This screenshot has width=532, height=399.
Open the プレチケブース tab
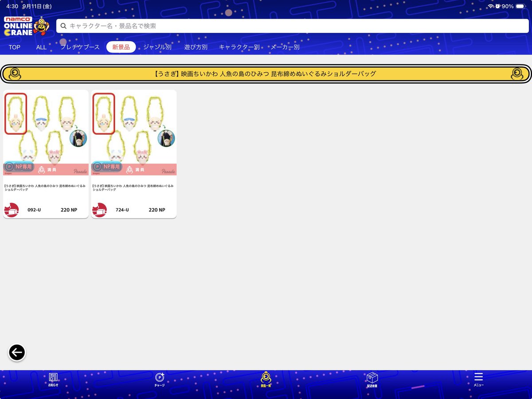[80, 47]
